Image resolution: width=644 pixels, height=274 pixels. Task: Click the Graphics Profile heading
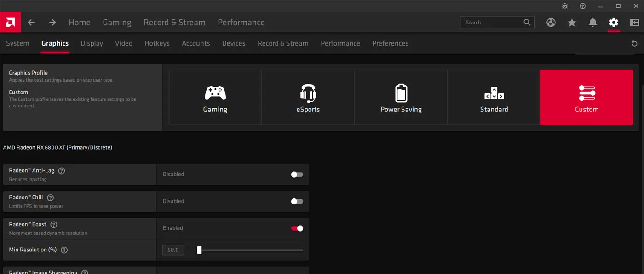[28, 73]
